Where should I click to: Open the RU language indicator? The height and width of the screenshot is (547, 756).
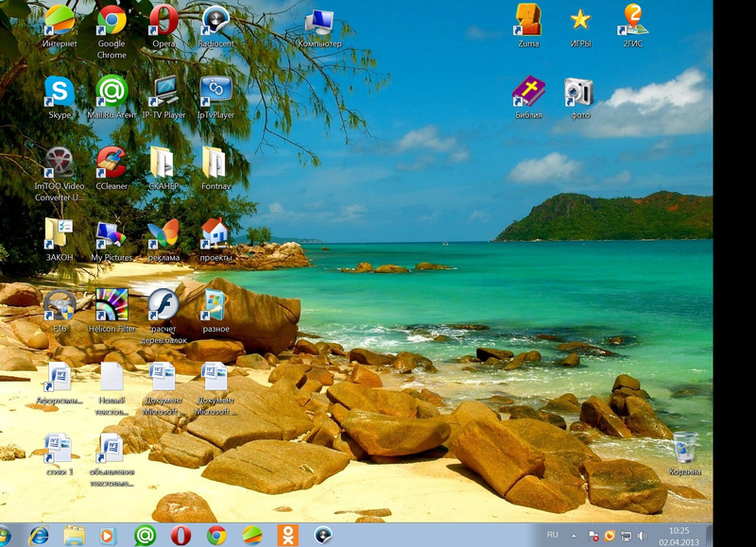click(553, 535)
